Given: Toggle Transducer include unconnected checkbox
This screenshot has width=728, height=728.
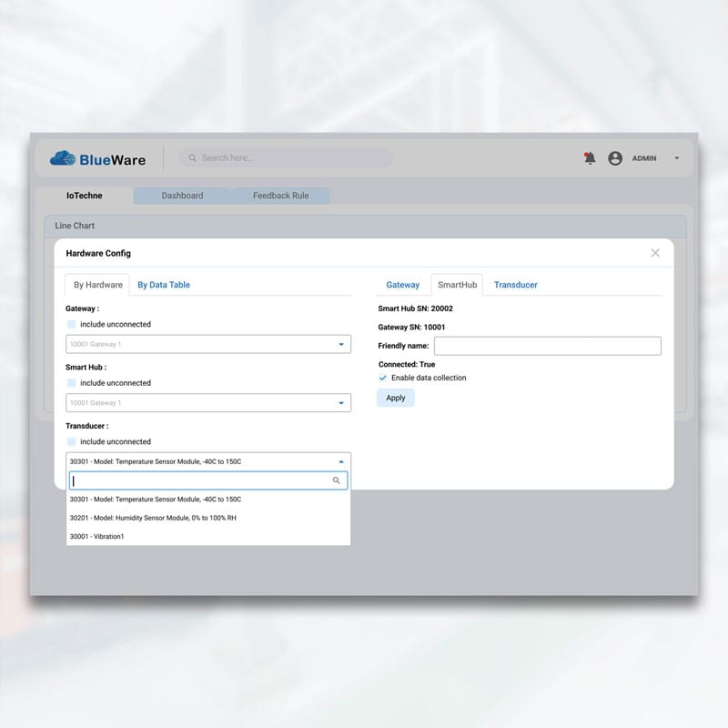Looking at the screenshot, I should tap(72, 441).
